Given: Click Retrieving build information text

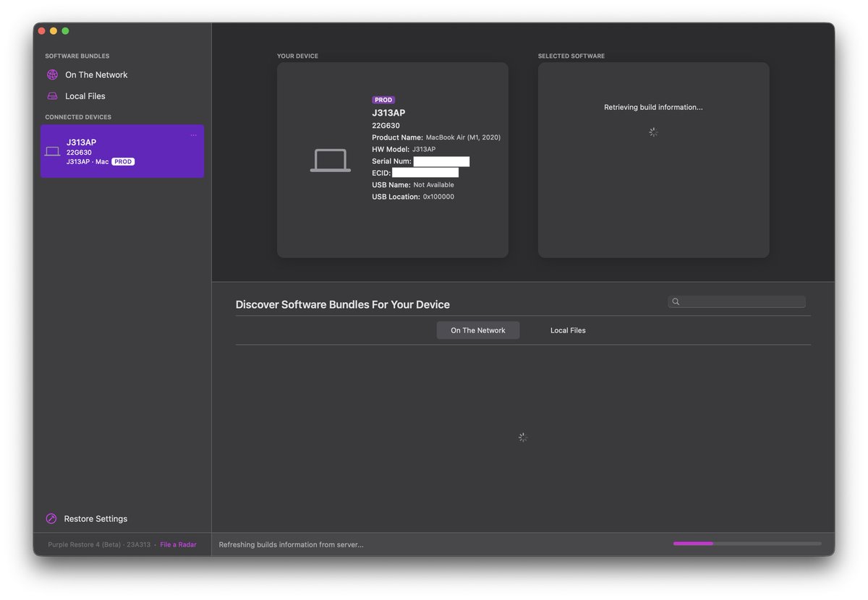Looking at the screenshot, I should click(x=653, y=107).
